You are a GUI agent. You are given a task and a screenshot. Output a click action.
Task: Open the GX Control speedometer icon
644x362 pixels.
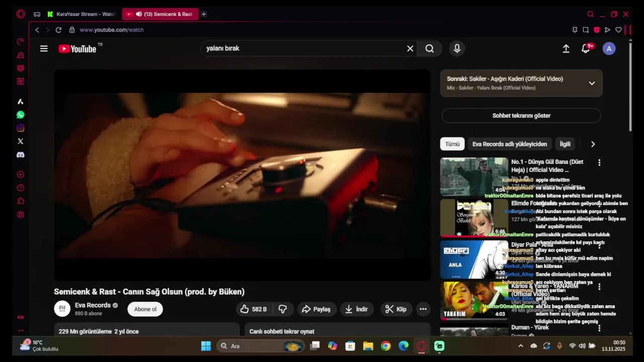pos(21,42)
